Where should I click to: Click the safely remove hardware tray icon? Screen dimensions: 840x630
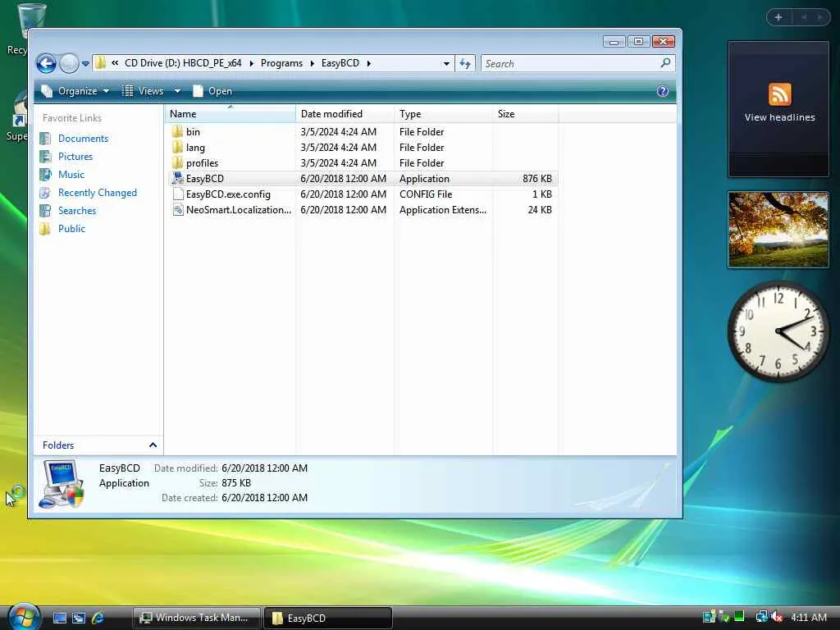pyautogui.click(x=724, y=617)
